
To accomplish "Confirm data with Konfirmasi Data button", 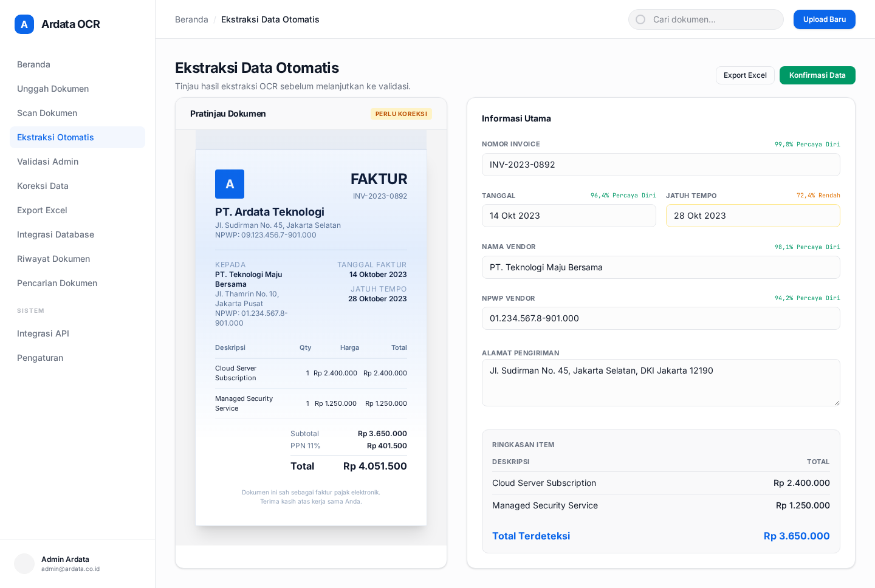I will [x=817, y=75].
